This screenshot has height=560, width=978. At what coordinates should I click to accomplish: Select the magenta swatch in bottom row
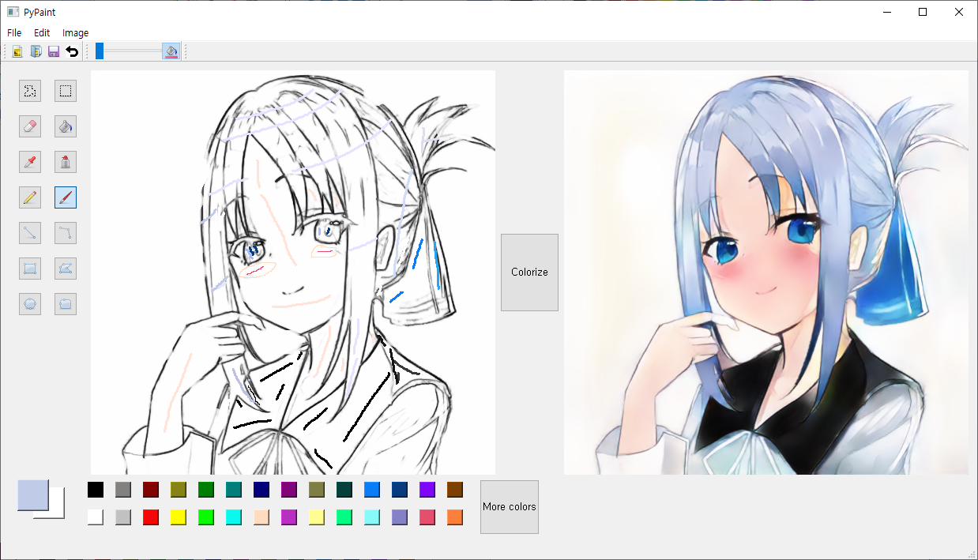pos(289,517)
